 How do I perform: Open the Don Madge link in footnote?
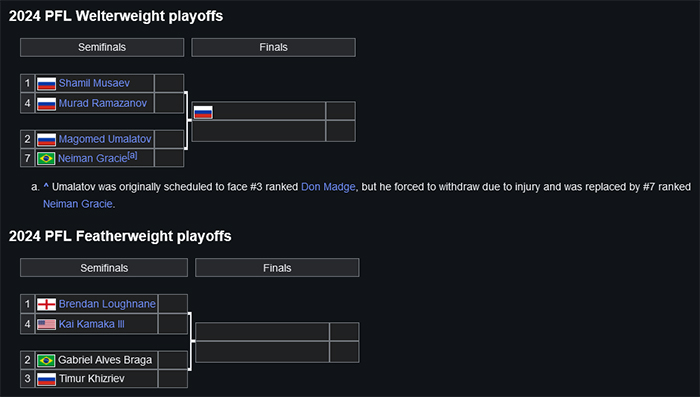328,187
